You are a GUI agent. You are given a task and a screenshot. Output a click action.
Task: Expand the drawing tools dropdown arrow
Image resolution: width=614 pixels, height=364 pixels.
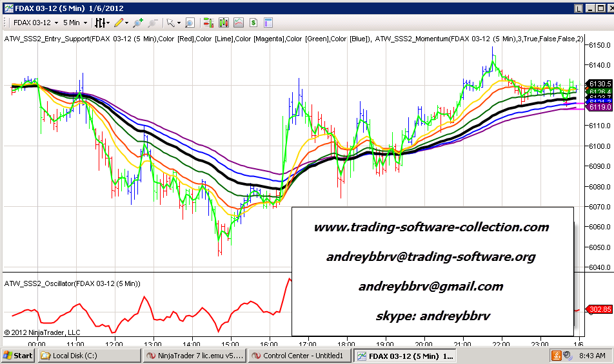(x=127, y=23)
